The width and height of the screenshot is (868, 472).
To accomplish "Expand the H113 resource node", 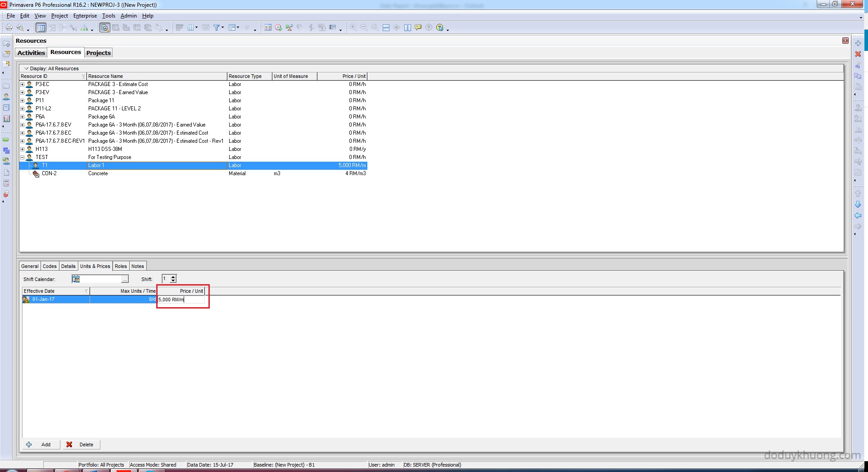I will click(23, 149).
